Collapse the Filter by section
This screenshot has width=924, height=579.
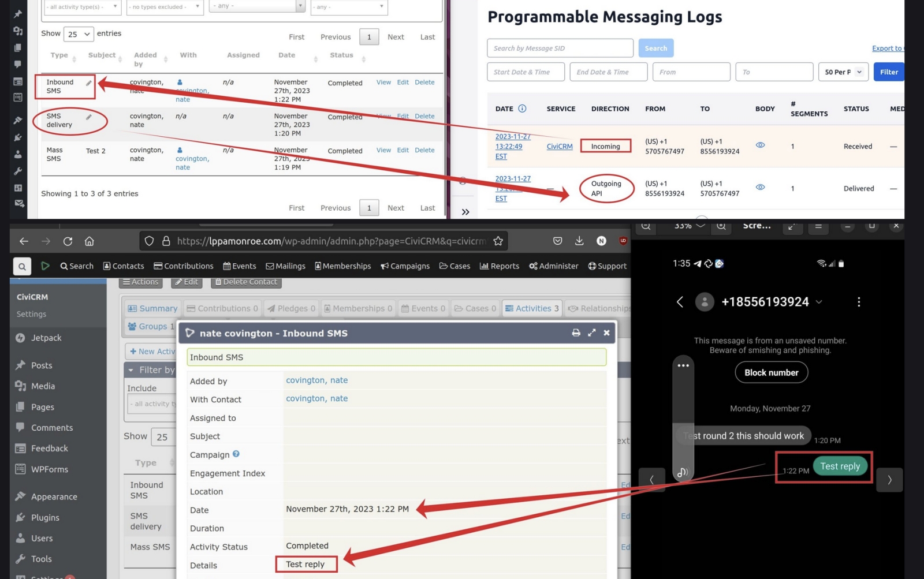[131, 370]
